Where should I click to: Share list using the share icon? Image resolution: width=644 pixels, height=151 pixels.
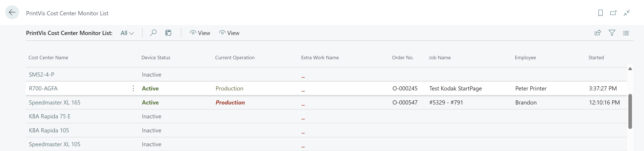597,33
